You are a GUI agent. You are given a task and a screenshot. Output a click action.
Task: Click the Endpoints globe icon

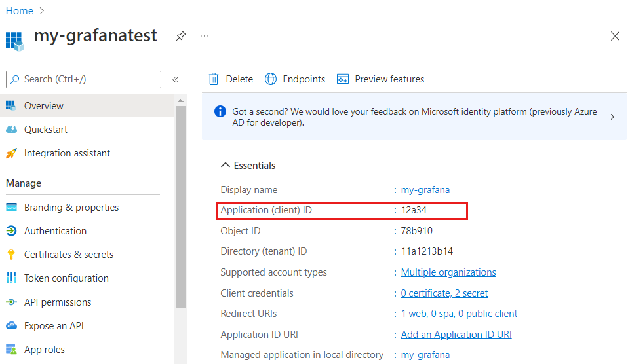[271, 79]
